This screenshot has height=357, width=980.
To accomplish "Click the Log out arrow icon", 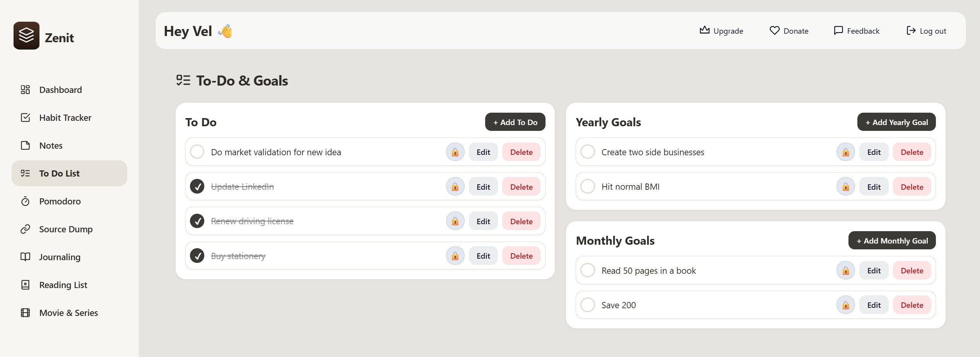I will (911, 30).
